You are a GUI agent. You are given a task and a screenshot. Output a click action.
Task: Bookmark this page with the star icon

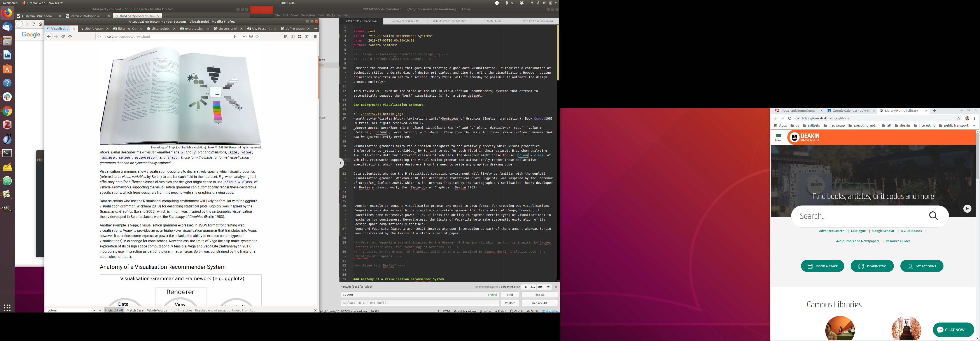[x=257, y=37]
